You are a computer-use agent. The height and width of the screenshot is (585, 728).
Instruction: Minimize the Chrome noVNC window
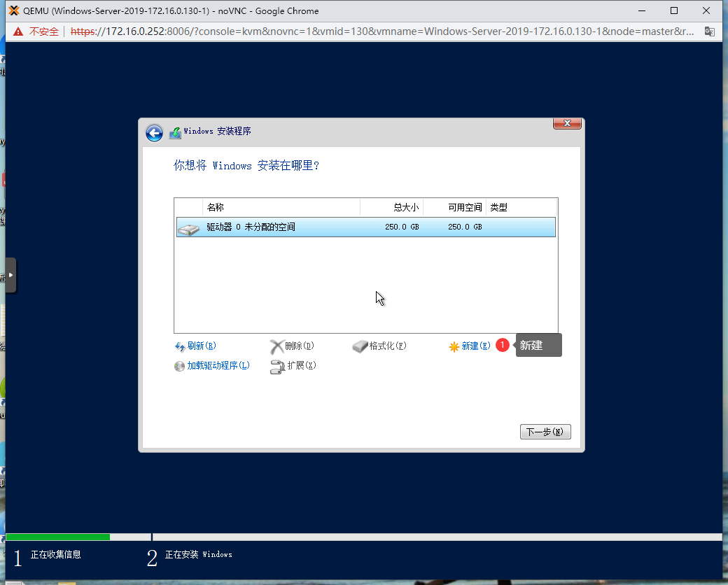(642, 10)
